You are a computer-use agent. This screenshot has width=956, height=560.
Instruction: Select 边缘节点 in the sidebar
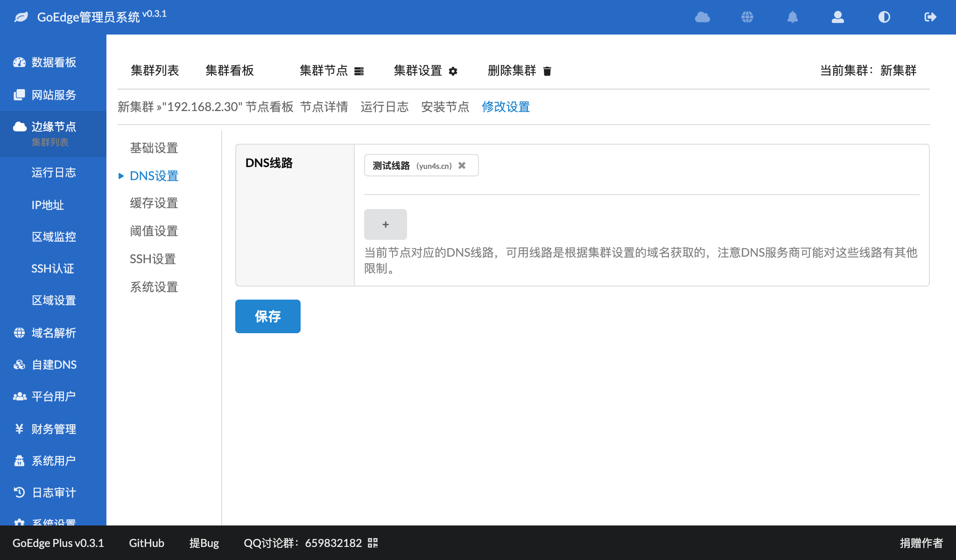point(53,126)
